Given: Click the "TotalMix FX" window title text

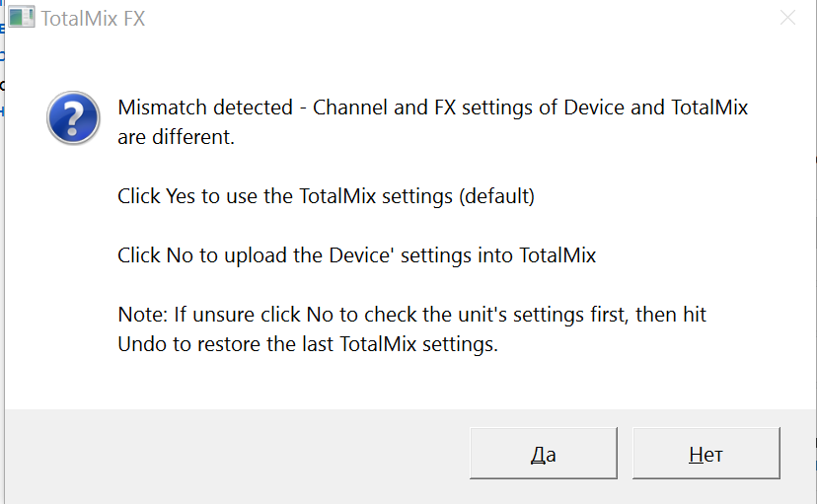Looking at the screenshot, I should [x=94, y=18].
